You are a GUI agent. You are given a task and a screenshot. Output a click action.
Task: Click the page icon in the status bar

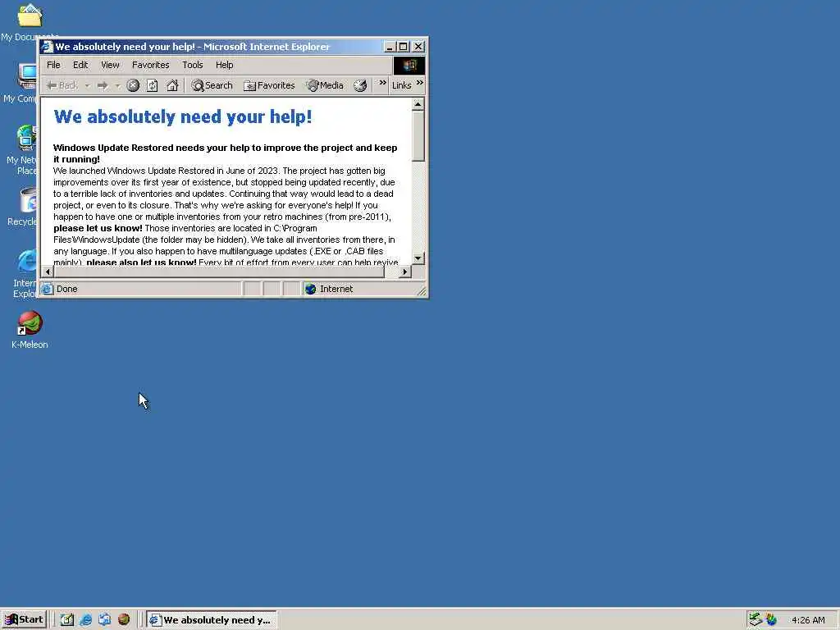[47, 289]
